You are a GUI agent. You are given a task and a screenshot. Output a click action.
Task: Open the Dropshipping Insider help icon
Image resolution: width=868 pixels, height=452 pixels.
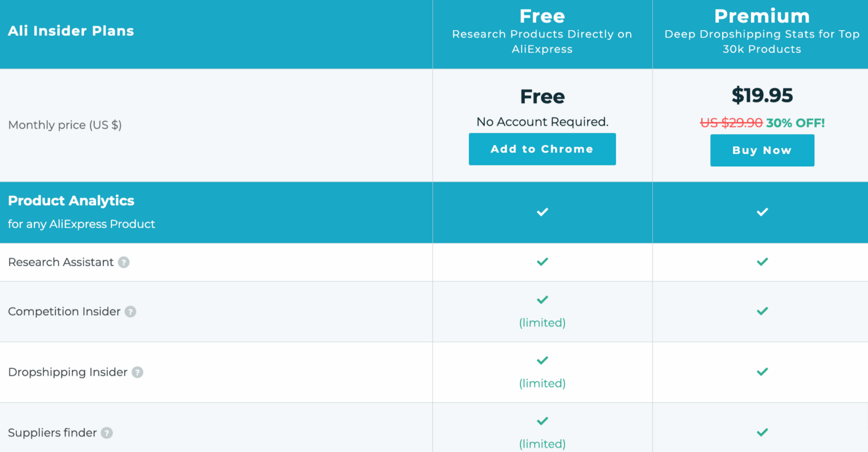coord(137,372)
